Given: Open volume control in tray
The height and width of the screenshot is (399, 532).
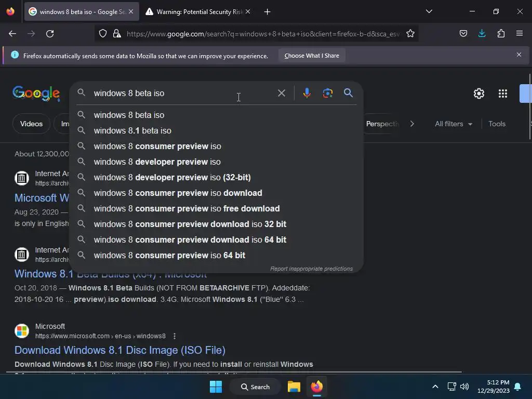Looking at the screenshot, I should tap(464, 387).
